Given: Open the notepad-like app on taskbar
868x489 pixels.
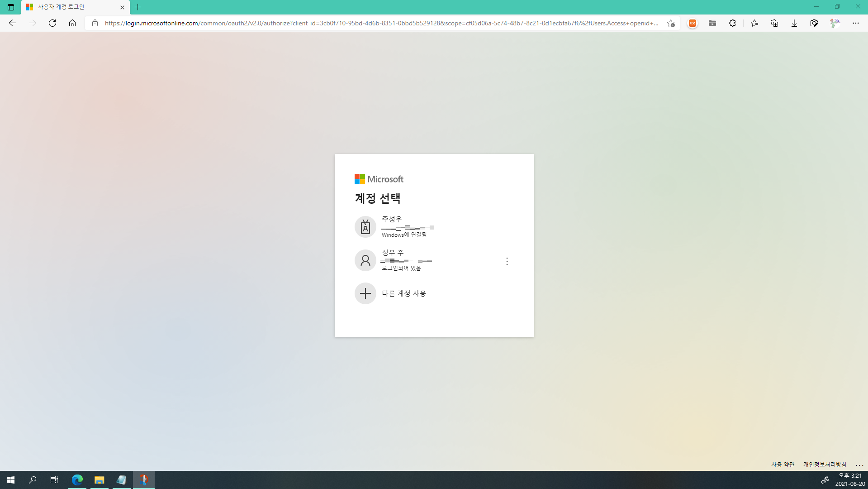Looking at the screenshot, I should 122,480.
